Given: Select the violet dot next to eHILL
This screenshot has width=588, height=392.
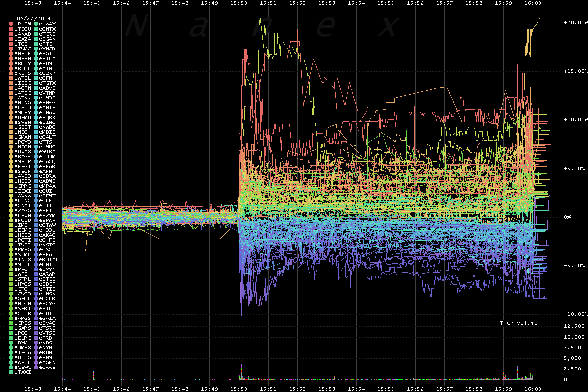Looking at the screenshot, I should pos(36,308).
